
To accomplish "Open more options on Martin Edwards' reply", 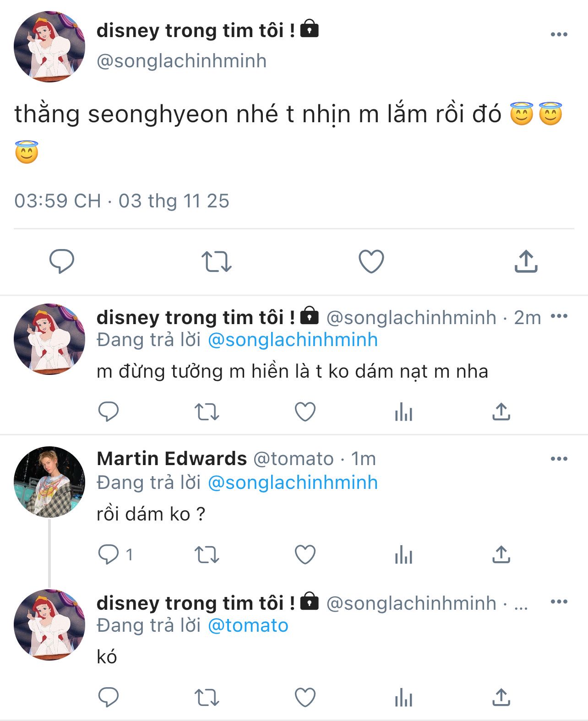I will 559,459.
